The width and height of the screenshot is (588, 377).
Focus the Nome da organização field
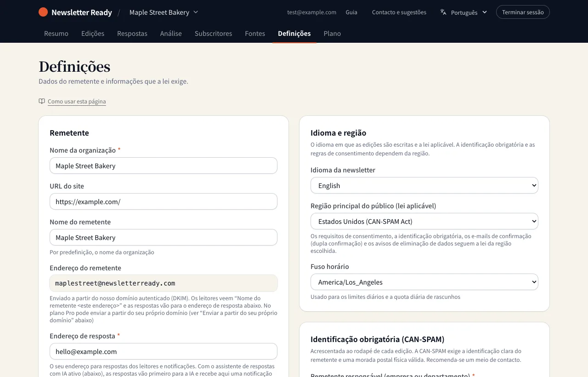tap(164, 166)
